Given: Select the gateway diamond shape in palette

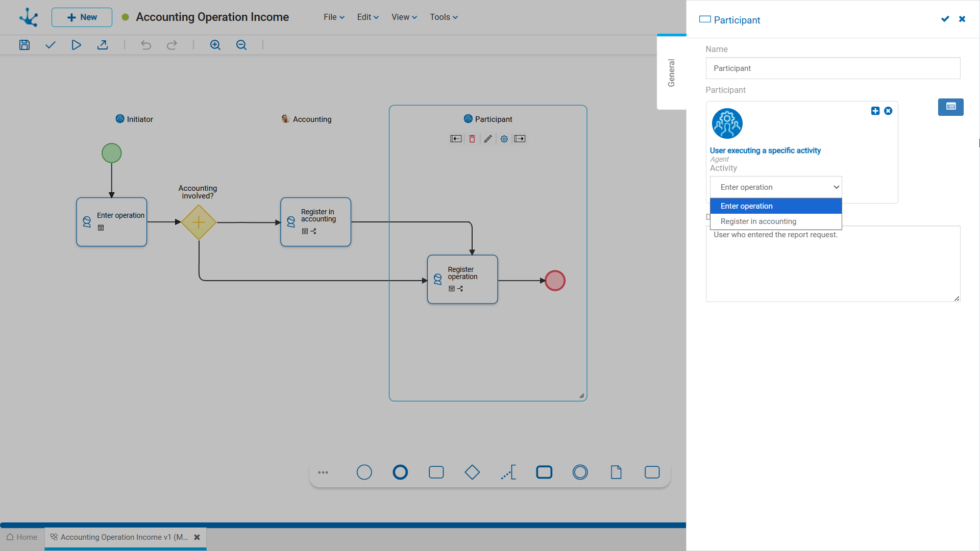Looking at the screenshot, I should point(472,472).
